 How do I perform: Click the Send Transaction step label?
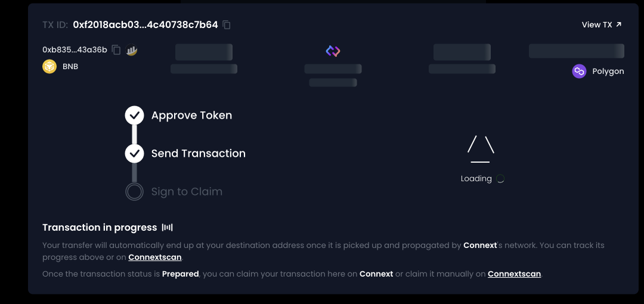pyautogui.click(x=198, y=154)
